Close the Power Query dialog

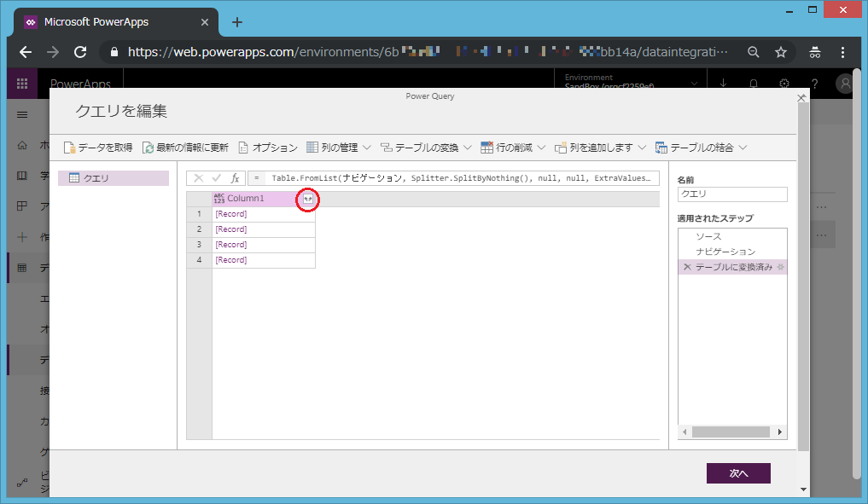pyautogui.click(x=801, y=98)
